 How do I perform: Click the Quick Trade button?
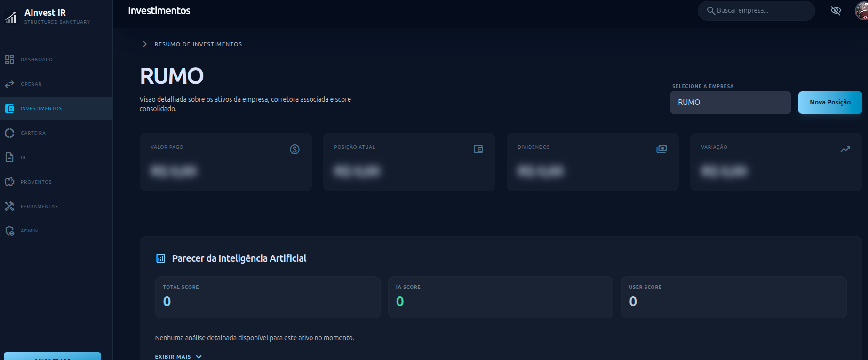click(x=52, y=356)
